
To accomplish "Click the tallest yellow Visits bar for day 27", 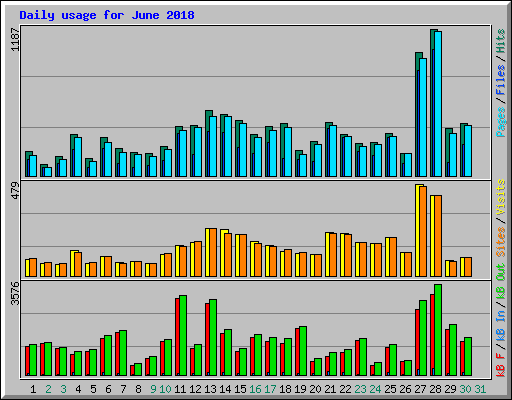I will pyautogui.click(x=418, y=230).
